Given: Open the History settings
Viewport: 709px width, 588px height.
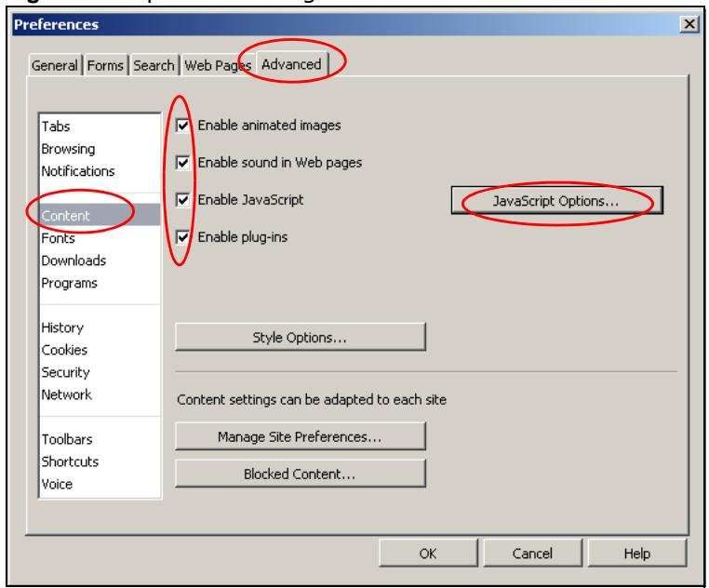Looking at the screenshot, I should pos(100,327).
